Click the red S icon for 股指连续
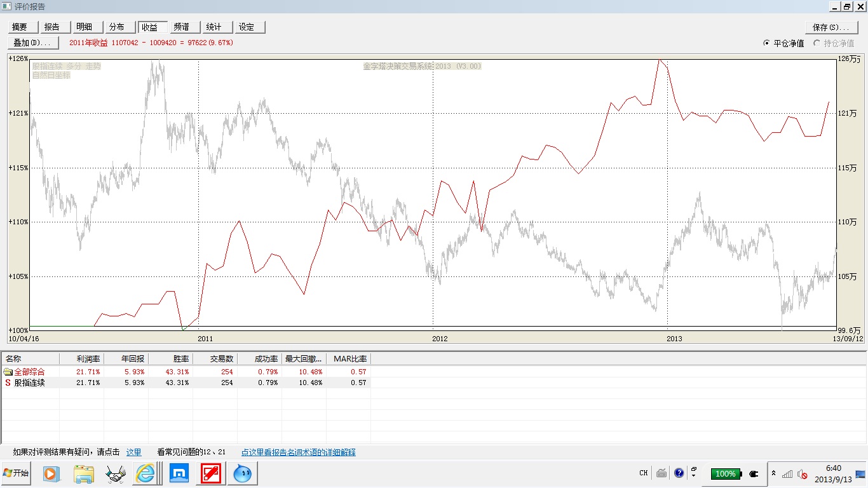Viewport: 868px width, 488px height. pyautogui.click(x=8, y=383)
